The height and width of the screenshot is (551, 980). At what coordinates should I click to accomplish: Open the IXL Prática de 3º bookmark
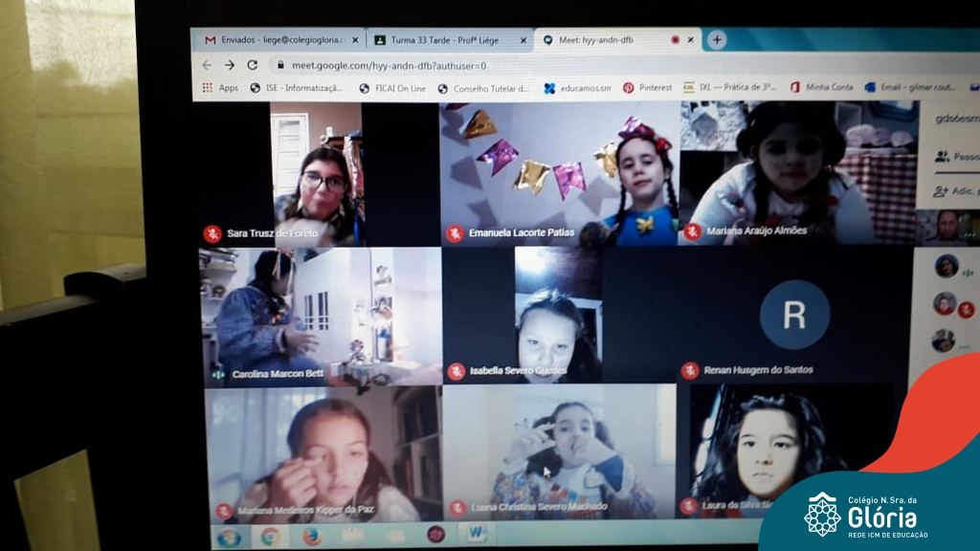pos(729,87)
